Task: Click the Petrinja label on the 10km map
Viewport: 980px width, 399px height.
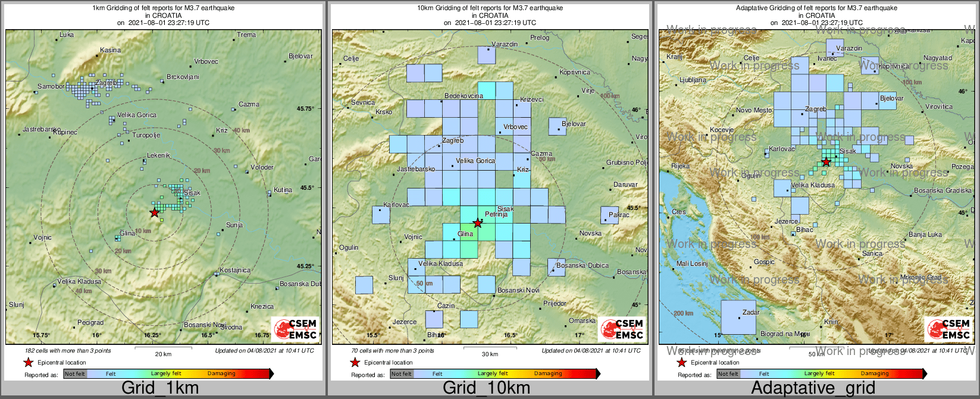Action: pos(496,214)
